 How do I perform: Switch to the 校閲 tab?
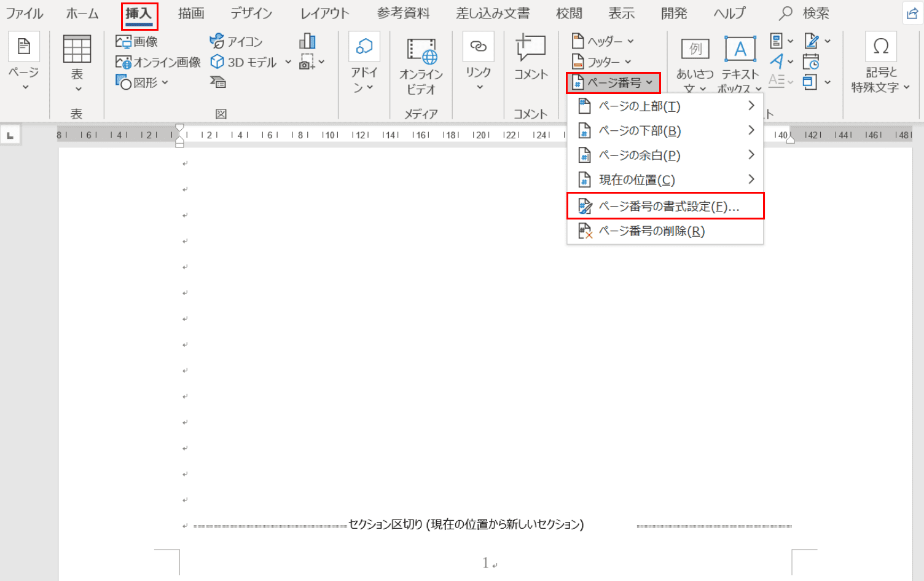pos(569,13)
